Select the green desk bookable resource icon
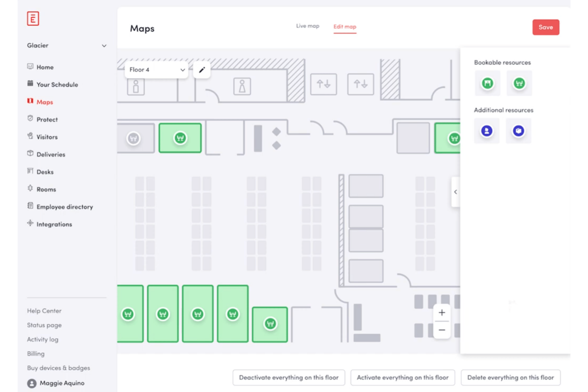 click(x=487, y=83)
